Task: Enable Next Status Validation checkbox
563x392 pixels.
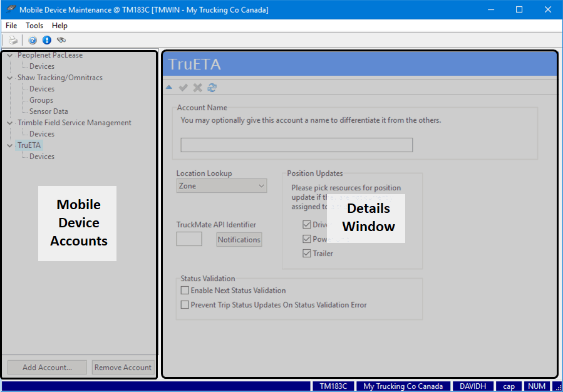Action: (185, 291)
